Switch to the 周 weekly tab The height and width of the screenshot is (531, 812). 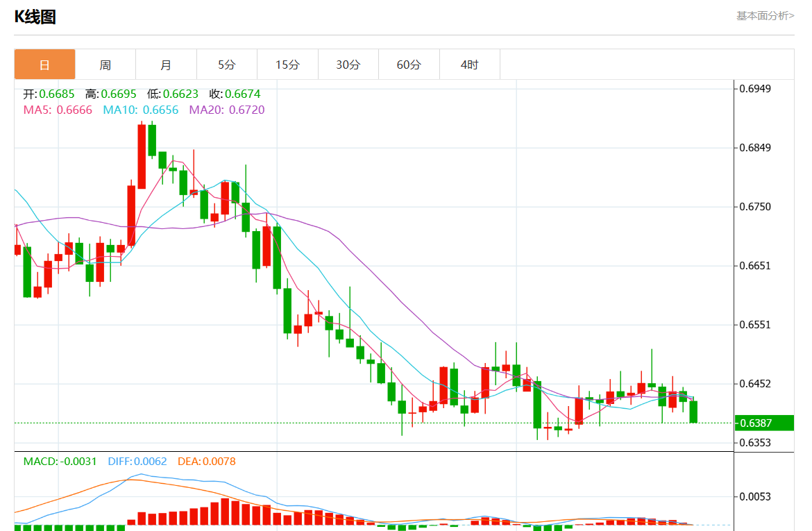[105, 65]
